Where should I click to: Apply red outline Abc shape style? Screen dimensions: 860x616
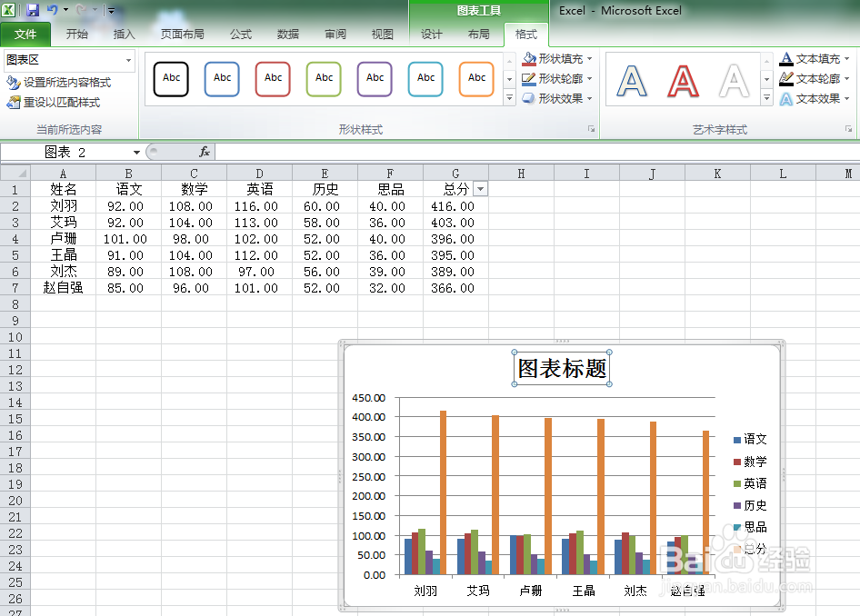coord(273,79)
